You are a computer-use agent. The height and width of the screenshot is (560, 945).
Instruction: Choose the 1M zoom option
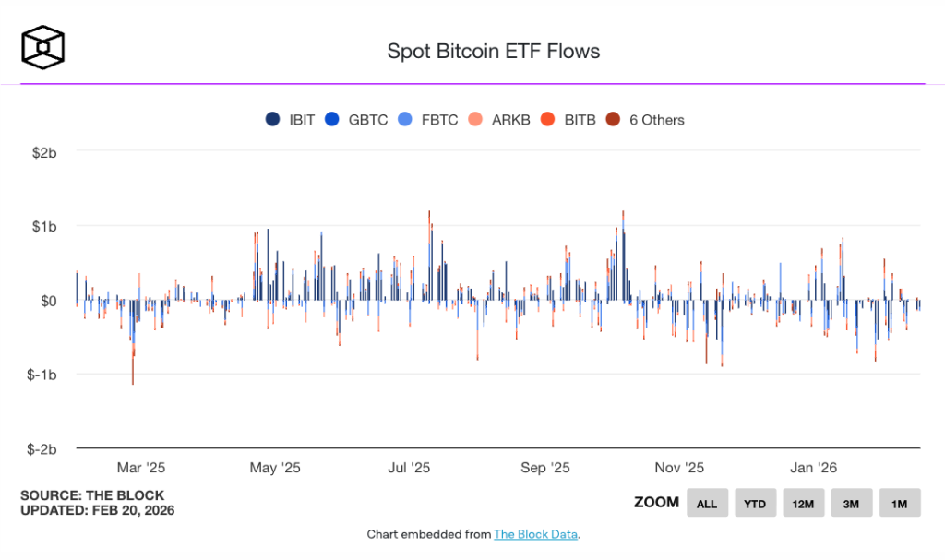[899, 504]
